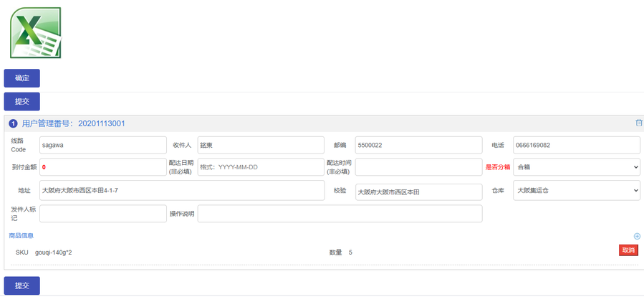The image size is (644, 302).
Task: Click the 商品信息 section link
Action: (21, 236)
